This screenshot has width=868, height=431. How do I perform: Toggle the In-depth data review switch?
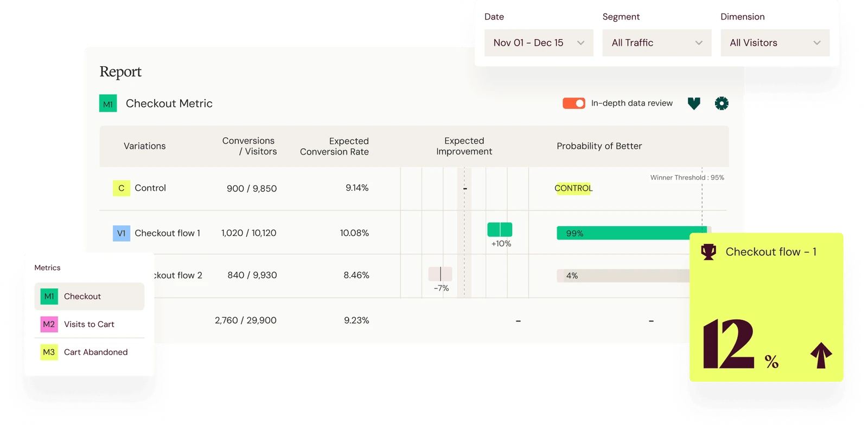[x=574, y=103]
